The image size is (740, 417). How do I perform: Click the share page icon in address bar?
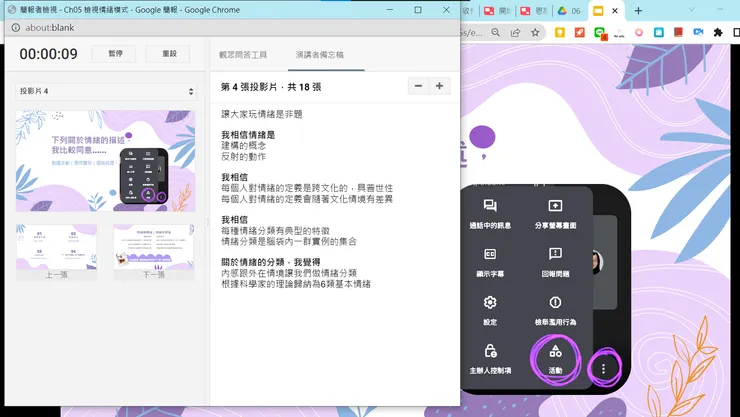point(515,33)
